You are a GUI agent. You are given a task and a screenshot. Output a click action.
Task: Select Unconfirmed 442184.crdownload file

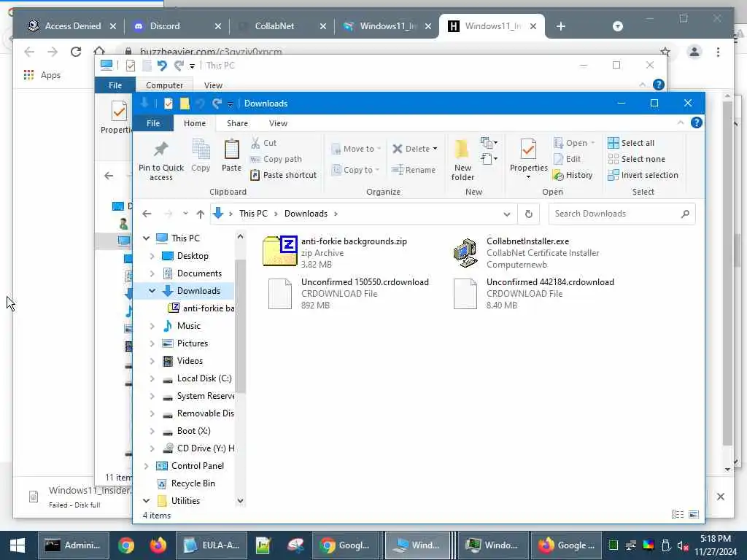tap(533, 293)
